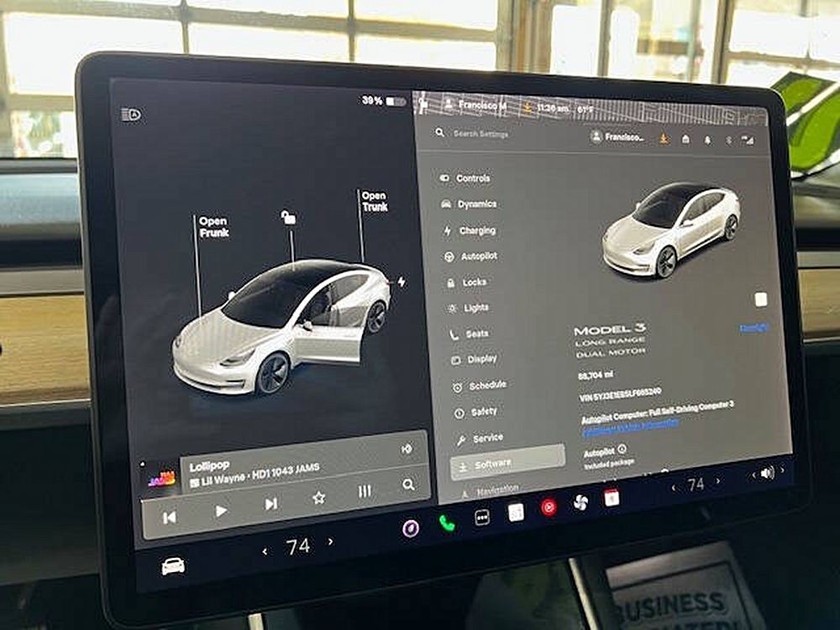This screenshot has width=840, height=630.
Task: Tap the charging bolt beside the car
Action: click(x=401, y=281)
